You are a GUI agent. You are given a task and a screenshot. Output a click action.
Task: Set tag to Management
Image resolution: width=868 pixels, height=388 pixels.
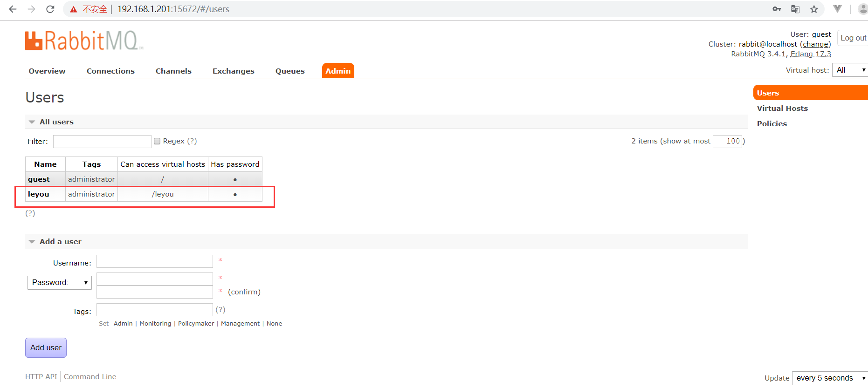point(240,323)
